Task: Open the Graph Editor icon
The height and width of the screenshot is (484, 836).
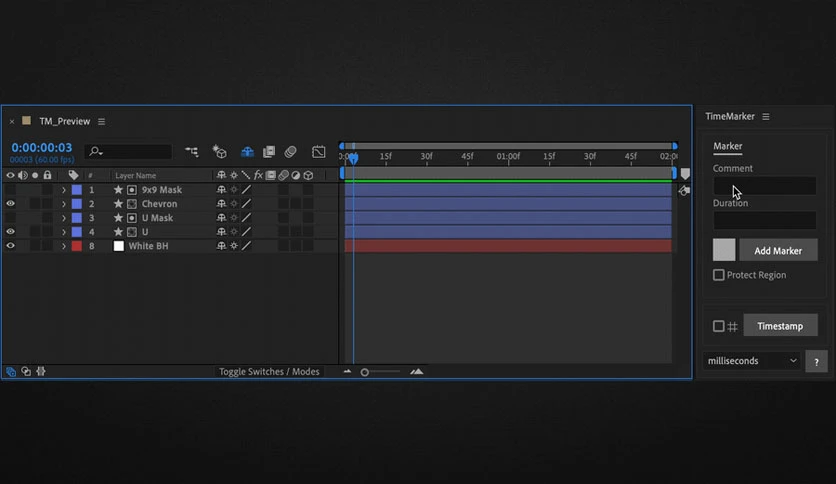Action: [318, 152]
